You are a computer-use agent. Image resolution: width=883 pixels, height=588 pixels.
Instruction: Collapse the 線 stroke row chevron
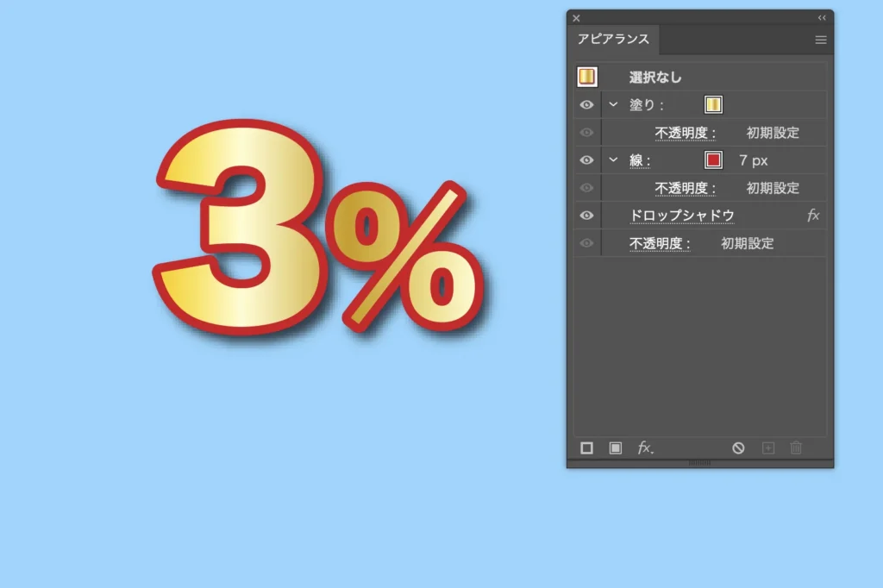614,160
